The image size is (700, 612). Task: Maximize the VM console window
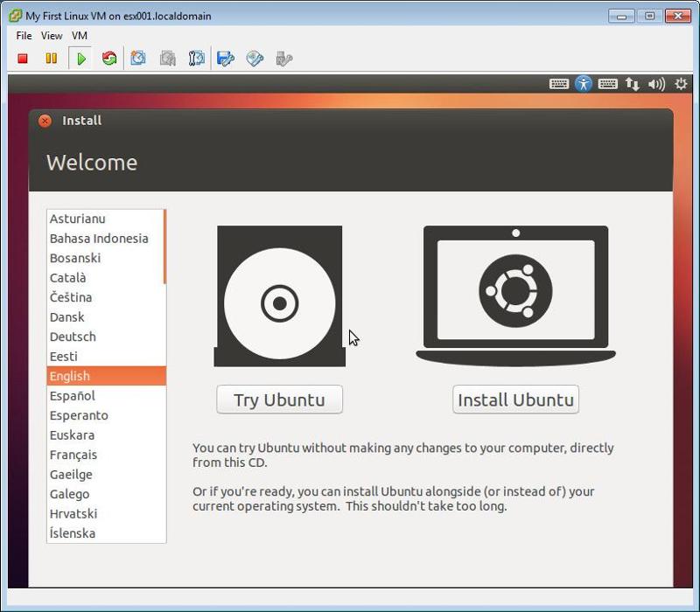tap(649, 16)
